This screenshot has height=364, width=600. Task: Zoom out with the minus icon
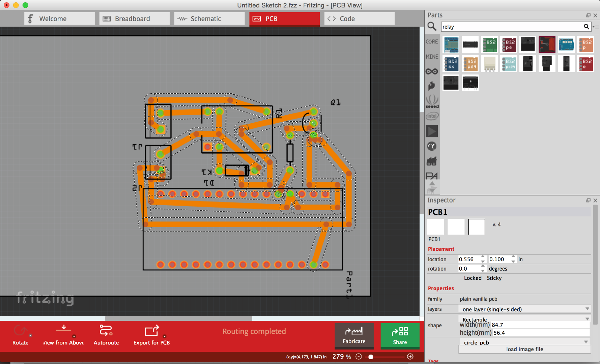[359, 357]
